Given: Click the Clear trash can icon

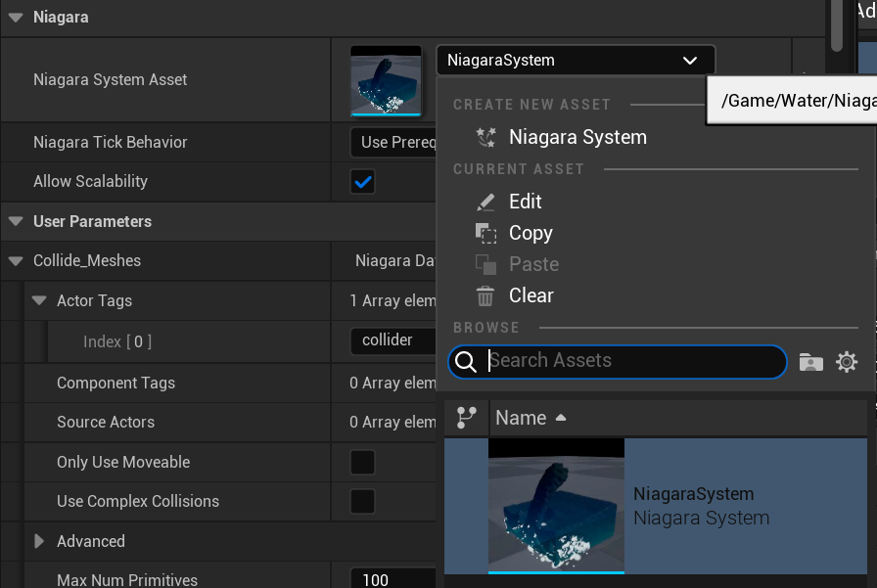Looking at the screenshot, I should coord(485,295).
